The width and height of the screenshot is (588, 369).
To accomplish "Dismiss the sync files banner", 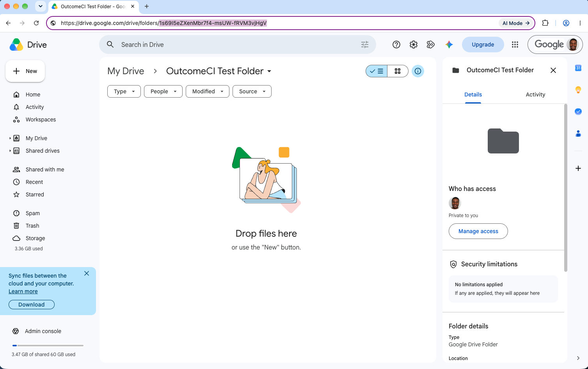I will pyautogui.click(x=87, y=273).
